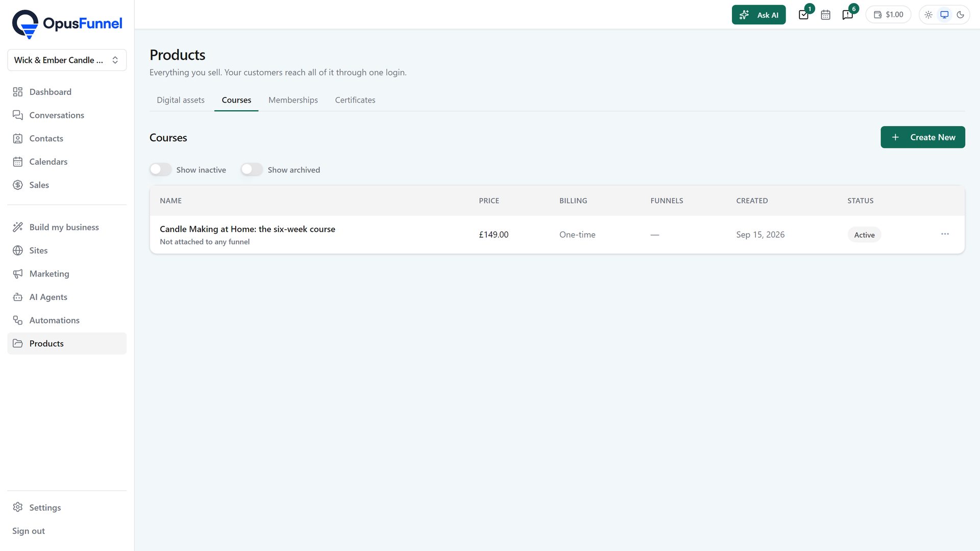Click the Automations icon in sidebar
Screen dimensions: 980x551
18,320
